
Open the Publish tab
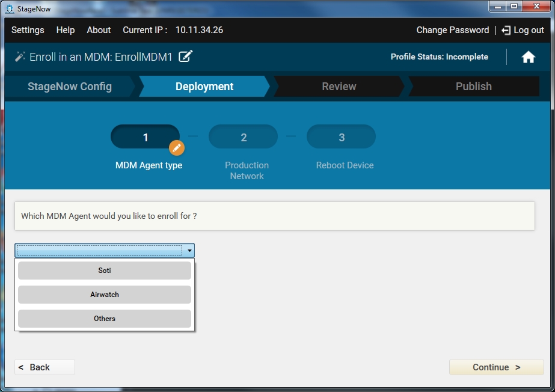point(473,87)
